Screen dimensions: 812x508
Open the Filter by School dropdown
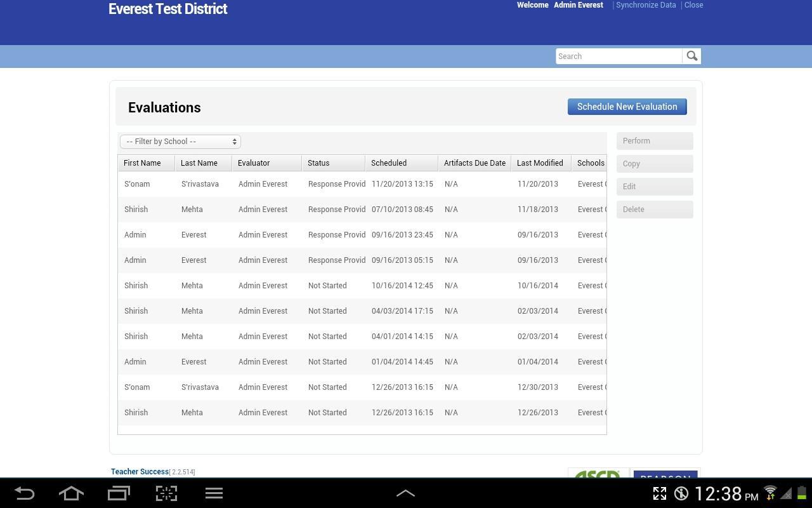[180, 142]
